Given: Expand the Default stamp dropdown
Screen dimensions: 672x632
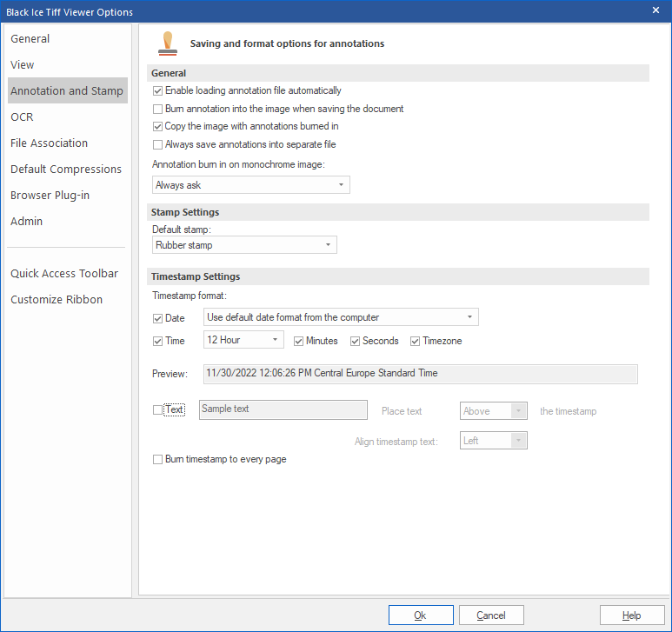Looking at the screenshot, I should [x=243, y=245].
